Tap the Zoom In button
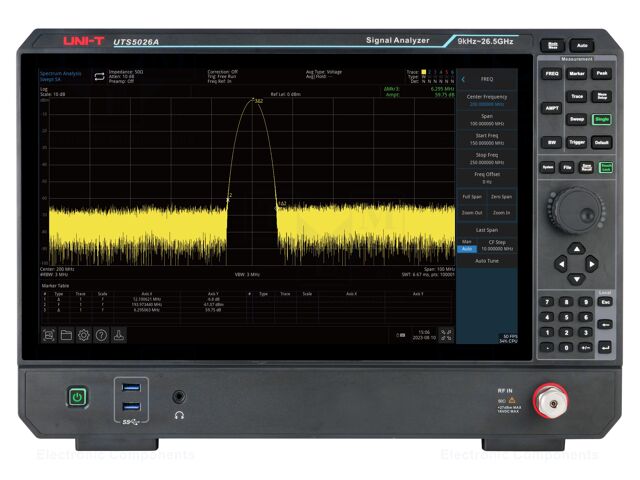This screenshot has width=640, height=480. (x=501, y=213)
